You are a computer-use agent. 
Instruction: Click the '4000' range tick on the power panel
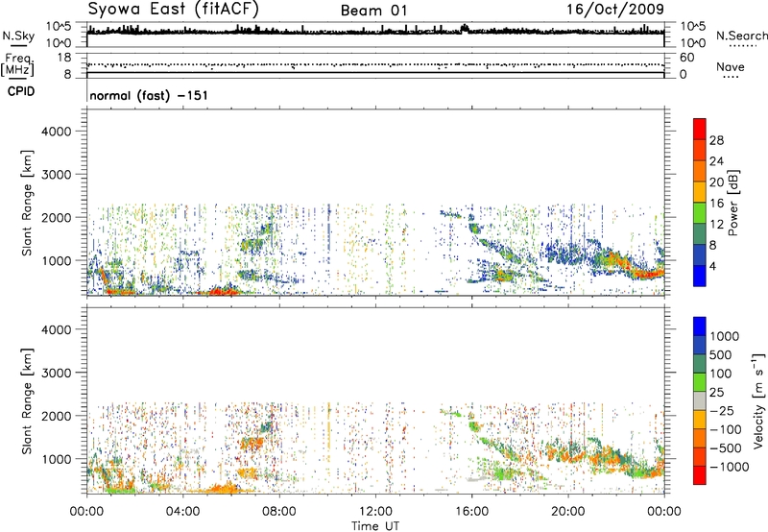(x=57, y=132)
